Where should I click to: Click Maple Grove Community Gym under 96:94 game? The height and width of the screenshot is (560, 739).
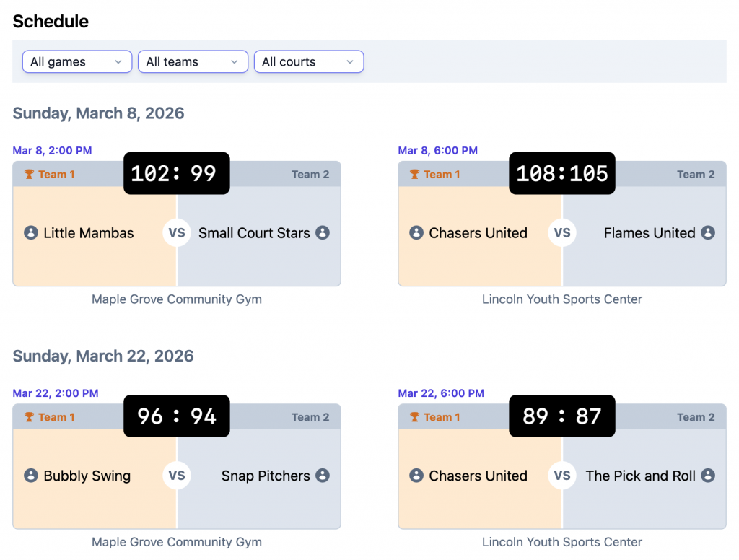click(177, 541)
